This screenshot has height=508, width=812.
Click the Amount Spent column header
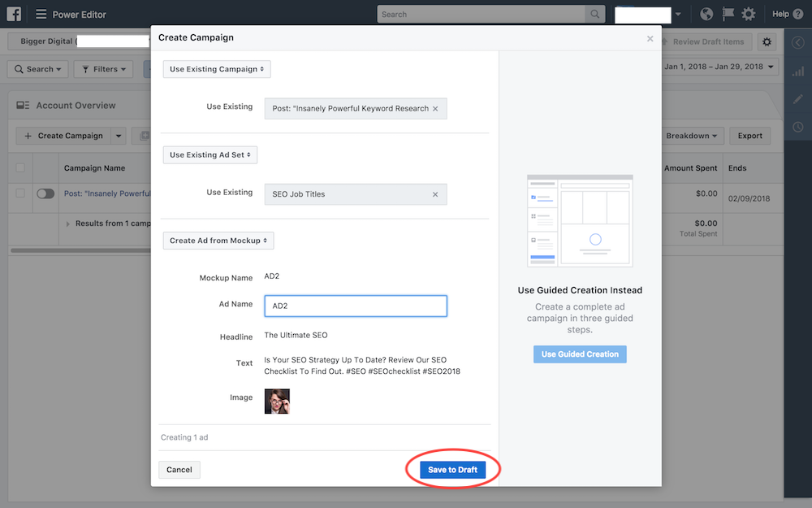[691, 168]
